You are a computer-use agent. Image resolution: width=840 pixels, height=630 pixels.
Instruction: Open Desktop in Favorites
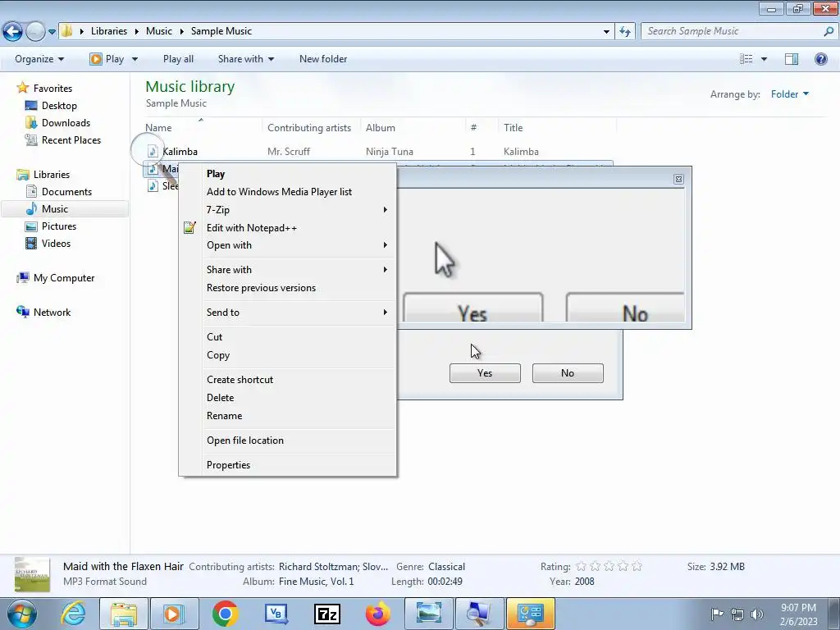coord(59,106)
